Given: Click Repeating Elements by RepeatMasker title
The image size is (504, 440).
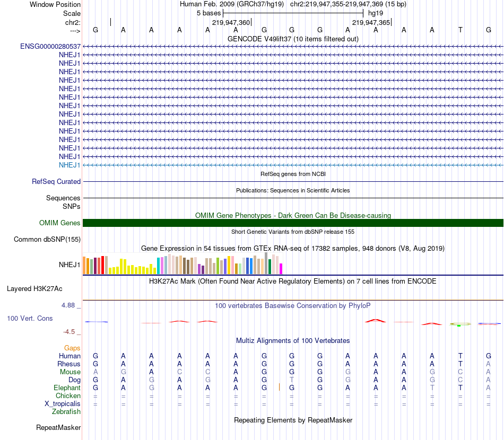Looking at the screenshot, I should [293, 420].
